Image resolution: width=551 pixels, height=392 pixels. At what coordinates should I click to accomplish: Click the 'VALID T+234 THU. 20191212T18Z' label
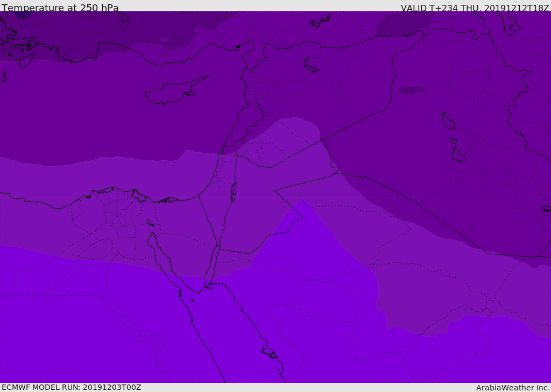click(x=475, y=8)
